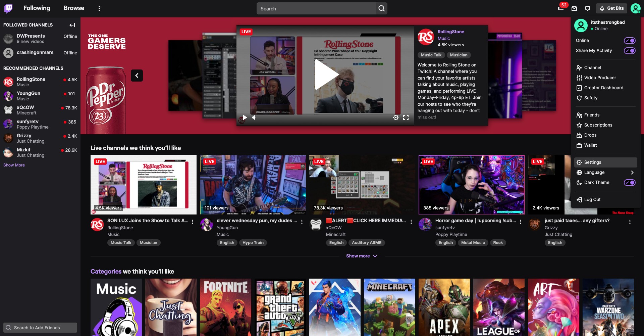644x336 pixels.
Task: Click Metal Music tag under sunfyretv stream
Action: [473, 243]
